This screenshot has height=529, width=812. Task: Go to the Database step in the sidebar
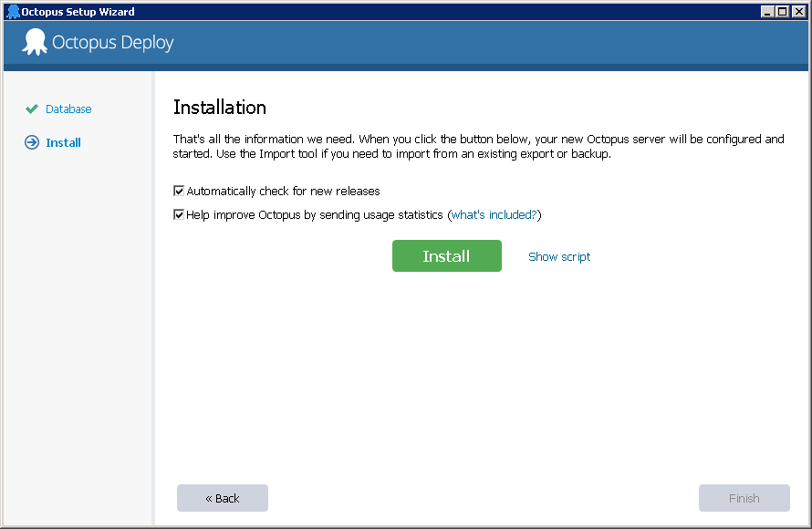(x=68, y=109)
